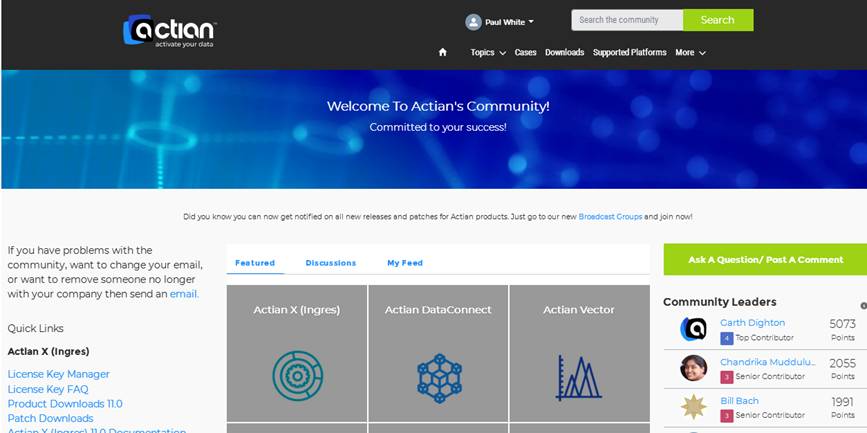Open License Key Manager link

click(x=59, y=374)
